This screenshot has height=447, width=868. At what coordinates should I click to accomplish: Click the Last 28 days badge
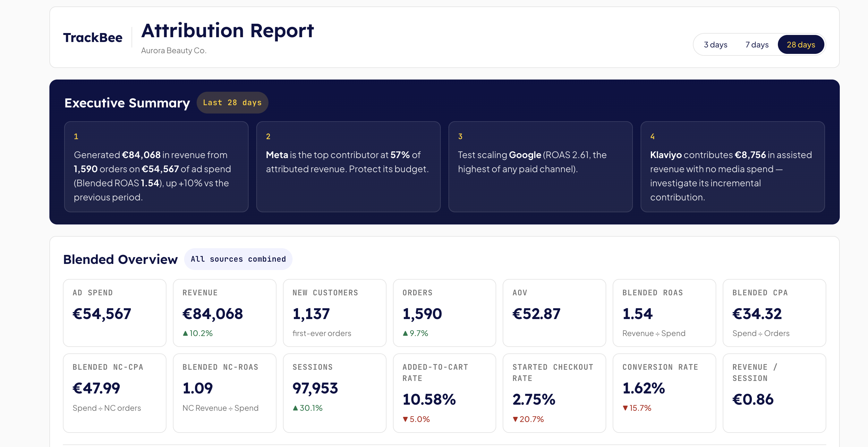[232, 102]
